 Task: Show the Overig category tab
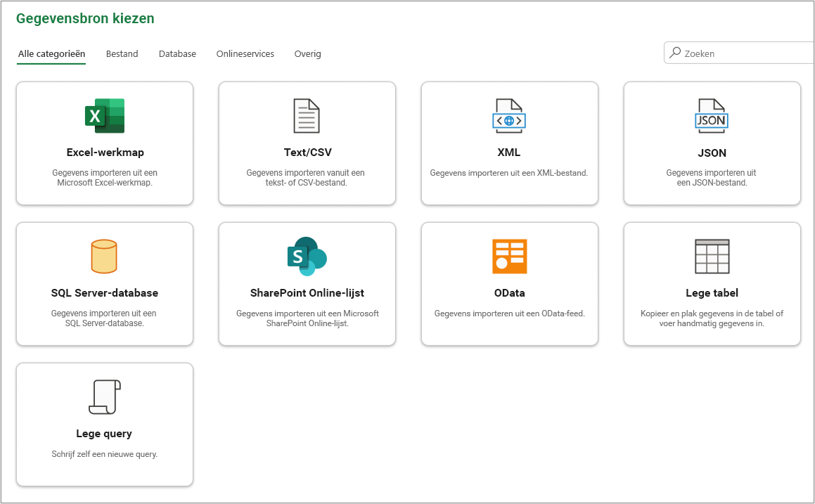(308, 53)
